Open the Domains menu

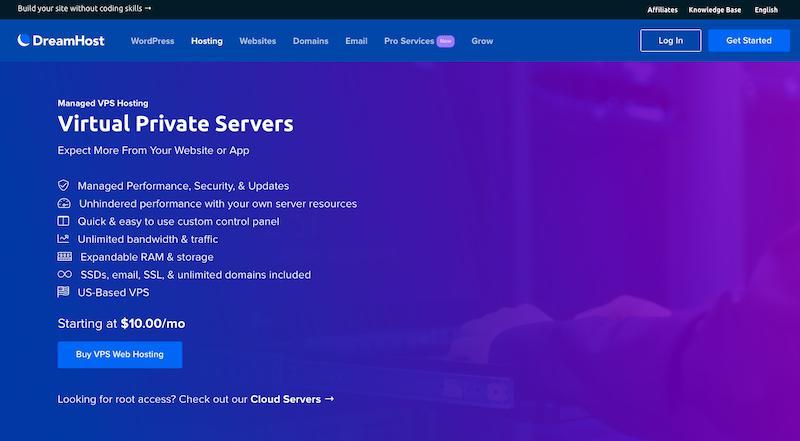pyautogui.click(x=311, y=41)
